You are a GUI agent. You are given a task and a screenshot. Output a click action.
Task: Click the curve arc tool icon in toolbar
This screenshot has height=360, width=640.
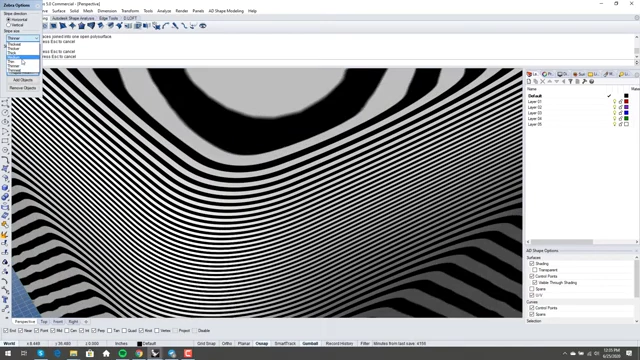[x=165, y=26]
